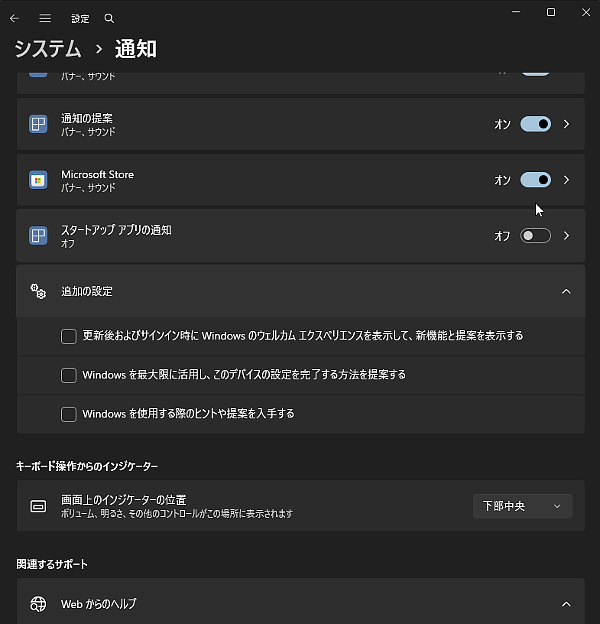Minimize the settings window
Viewport: 600px width, 624px height.
[x=516, y=12]
